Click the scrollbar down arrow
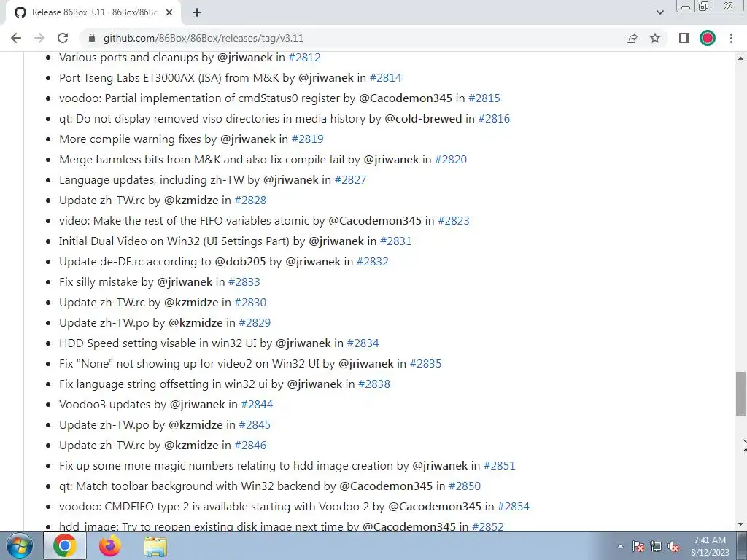This screenshot has height=560, width=747. [741, 524]
